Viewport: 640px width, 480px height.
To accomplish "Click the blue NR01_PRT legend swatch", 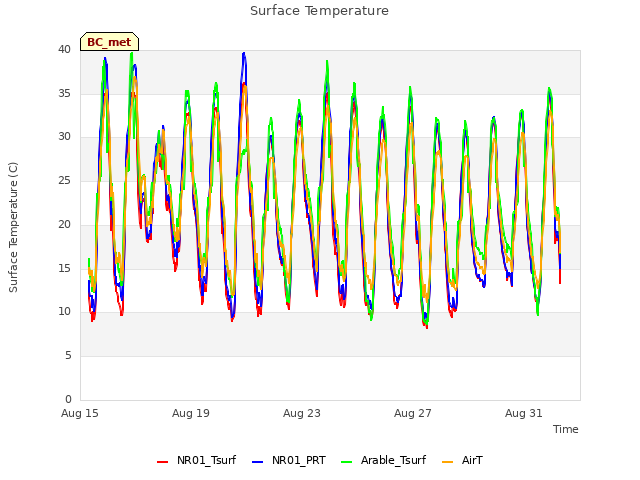I will 258,462.
